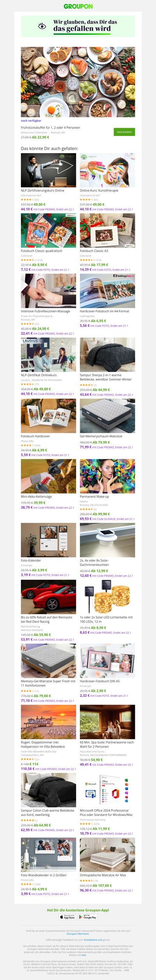Click the 'Fotobuch Classic quadratisch' title

42,251
